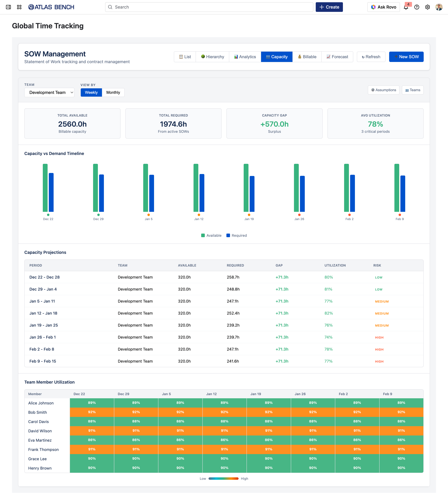Click the Ask Rovo button
Screen dimensions: 448x494
pyautogui.click(x=383, y=7)
